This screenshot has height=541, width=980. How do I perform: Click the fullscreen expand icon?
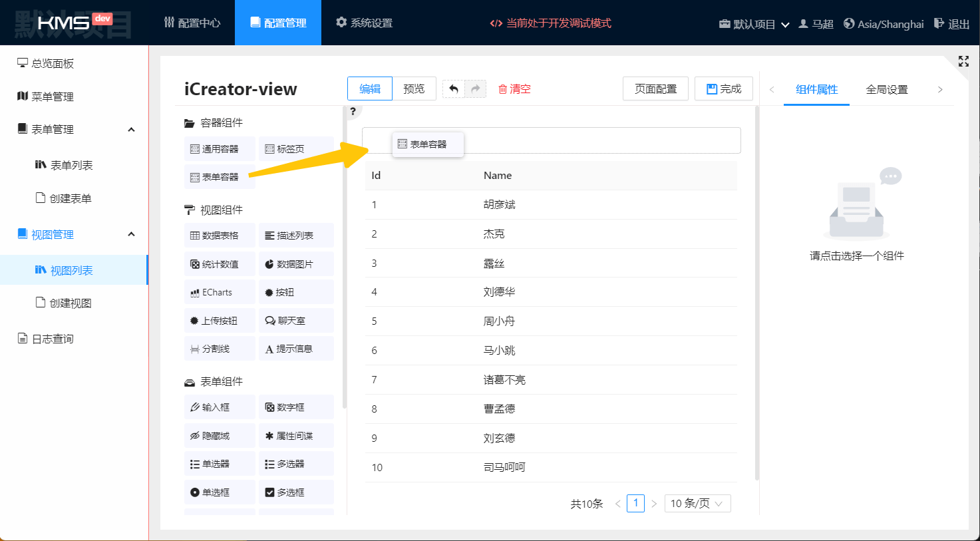[x=963, y=61]
